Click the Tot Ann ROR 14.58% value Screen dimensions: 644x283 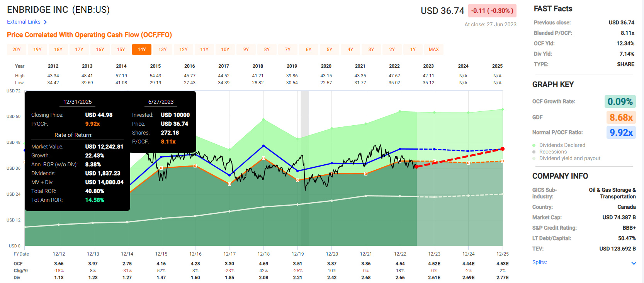(95, 200)
